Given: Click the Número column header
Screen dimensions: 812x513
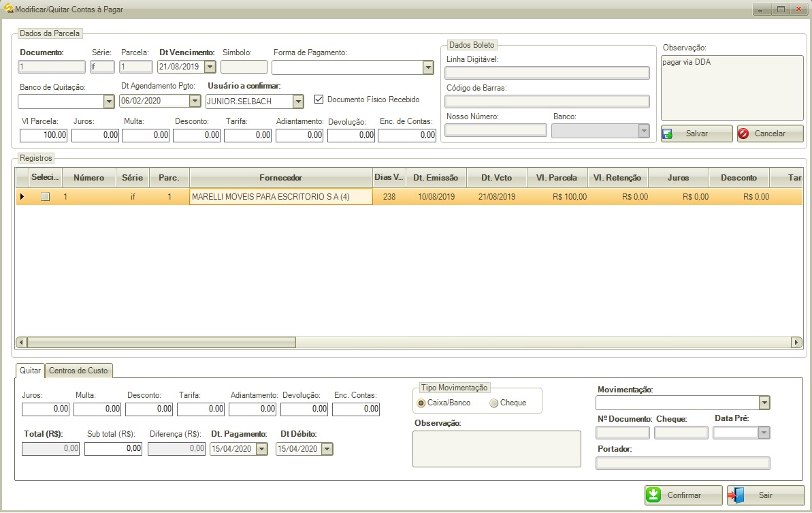Looking at the screenshot, I should pos(88,177).
